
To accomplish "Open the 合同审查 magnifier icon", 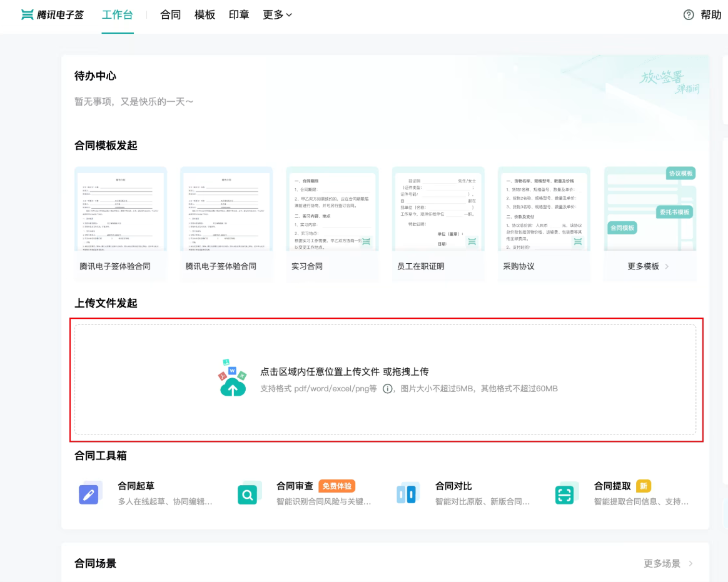I will pos(248,494).
